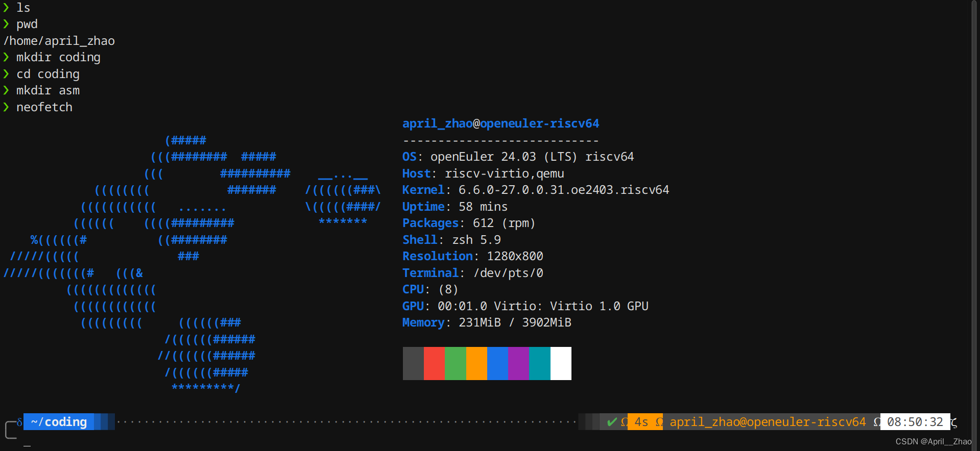Select the blue color block
980x451 pixels.
[x=497, y=363]
